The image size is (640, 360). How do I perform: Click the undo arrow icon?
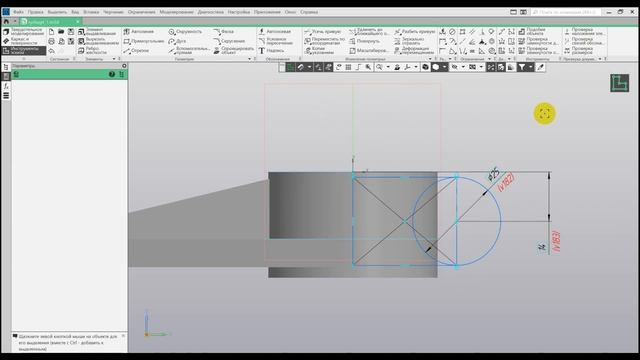(x=51, y=51)
